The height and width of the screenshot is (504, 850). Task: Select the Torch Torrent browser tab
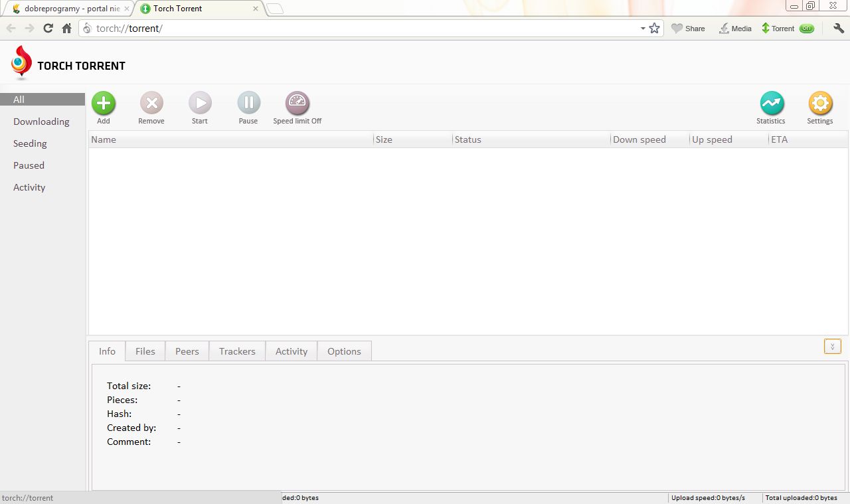[x=199, y=9]
